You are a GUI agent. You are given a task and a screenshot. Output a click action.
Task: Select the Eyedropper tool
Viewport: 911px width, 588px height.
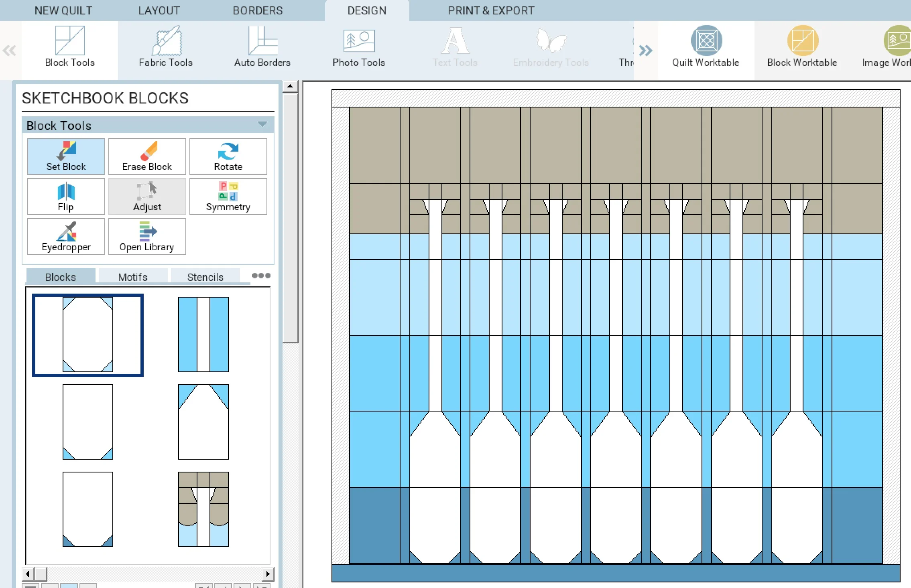coord(66,237)
